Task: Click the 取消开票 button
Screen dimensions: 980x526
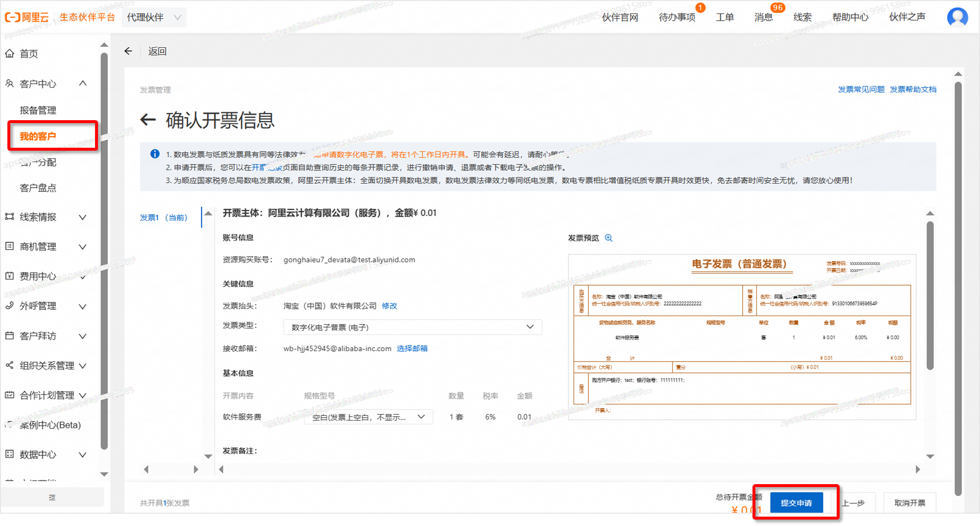Action: pyautogui.click(x=910, y=503)
